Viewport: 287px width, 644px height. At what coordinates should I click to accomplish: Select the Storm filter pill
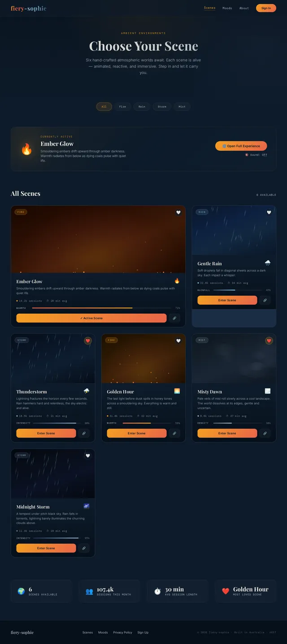pyautogui.click(x=162, y=107)
